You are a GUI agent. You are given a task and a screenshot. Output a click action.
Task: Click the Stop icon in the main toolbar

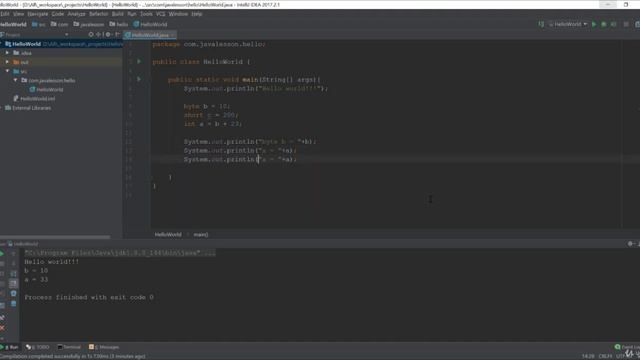tap(626, 24)
